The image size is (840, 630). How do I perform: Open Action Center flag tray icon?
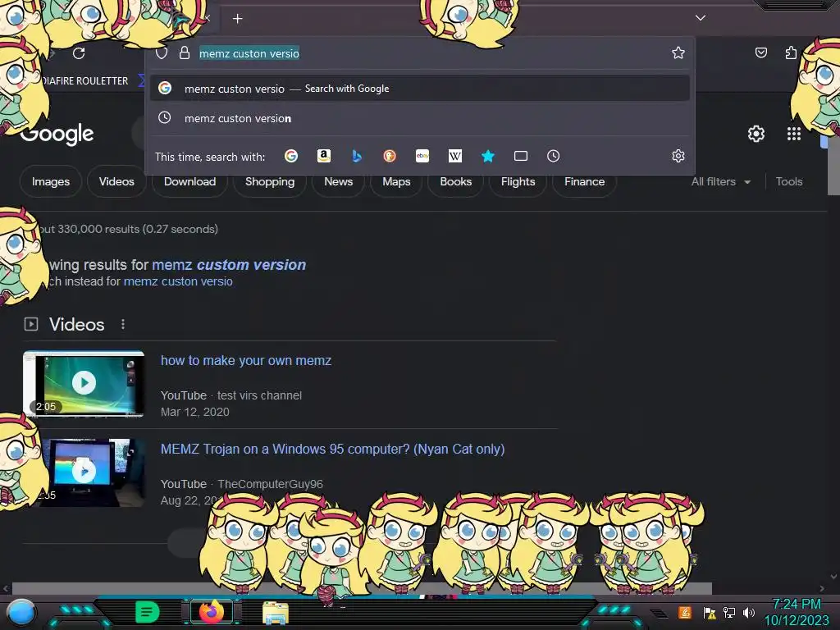710,613
